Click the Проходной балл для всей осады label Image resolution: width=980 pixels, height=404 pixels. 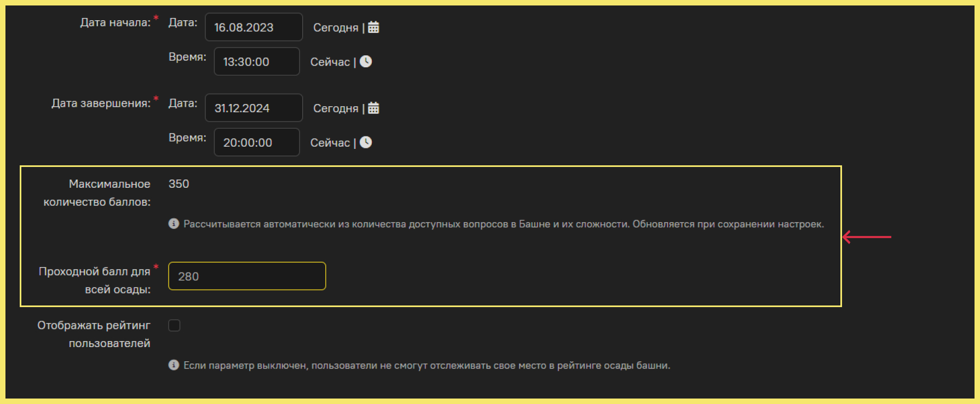[95, 280]
